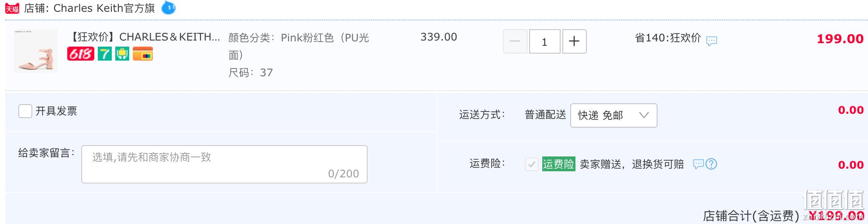
Task: Click the red 618 promotion badge
Action: [81, 54]
